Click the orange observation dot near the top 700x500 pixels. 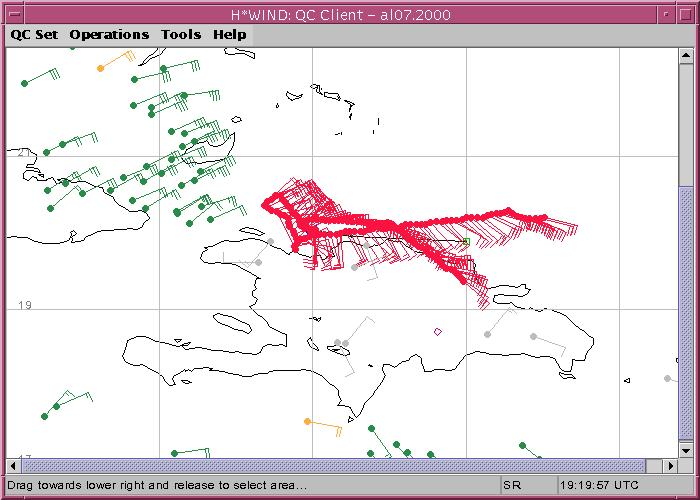100,68
